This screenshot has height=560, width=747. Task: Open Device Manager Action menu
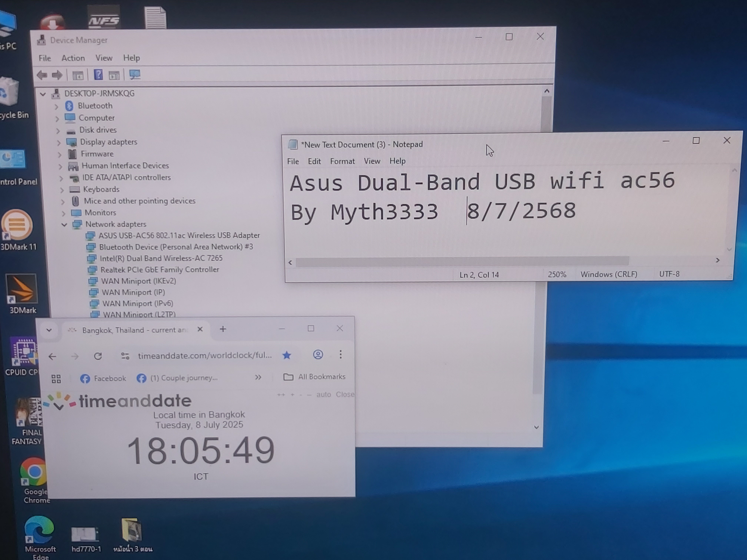click(73, 58)
